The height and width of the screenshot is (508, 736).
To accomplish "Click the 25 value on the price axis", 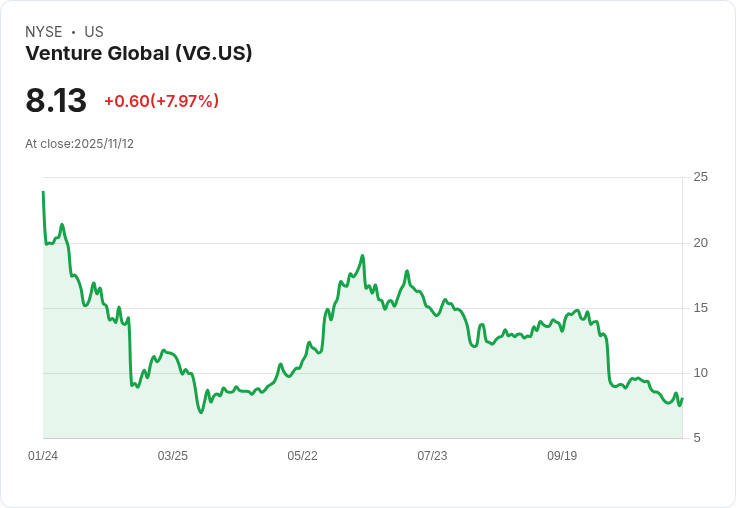I will (701, 177).
